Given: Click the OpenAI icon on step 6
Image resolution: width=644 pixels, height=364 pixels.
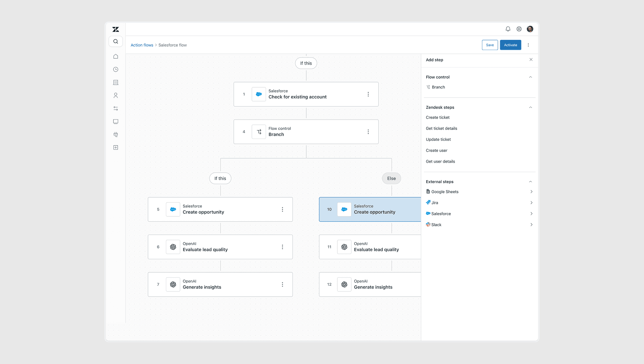Looking at the screenshot, I should click(173, 247).
